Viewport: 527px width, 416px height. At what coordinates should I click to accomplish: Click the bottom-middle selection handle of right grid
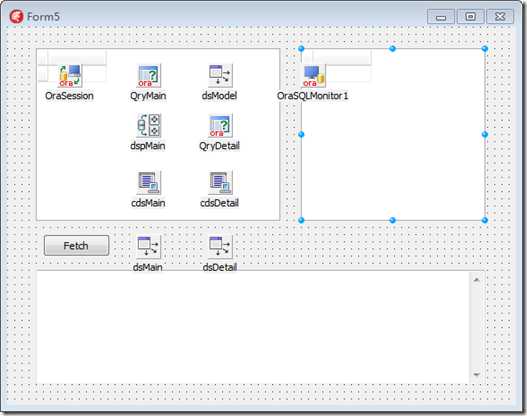click(x=392, y=220)
